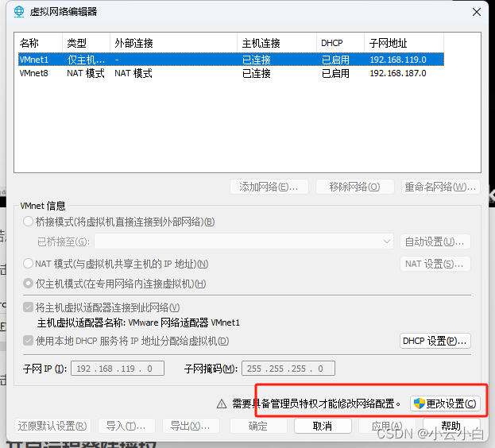
Task: Select 仅主机模式 radio button
Action: (28, 284)
